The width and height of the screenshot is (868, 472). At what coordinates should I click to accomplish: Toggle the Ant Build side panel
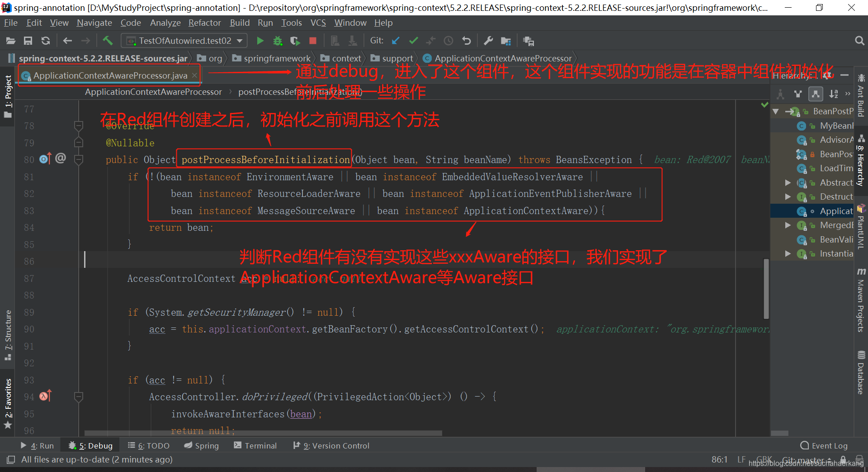[861, 95]
